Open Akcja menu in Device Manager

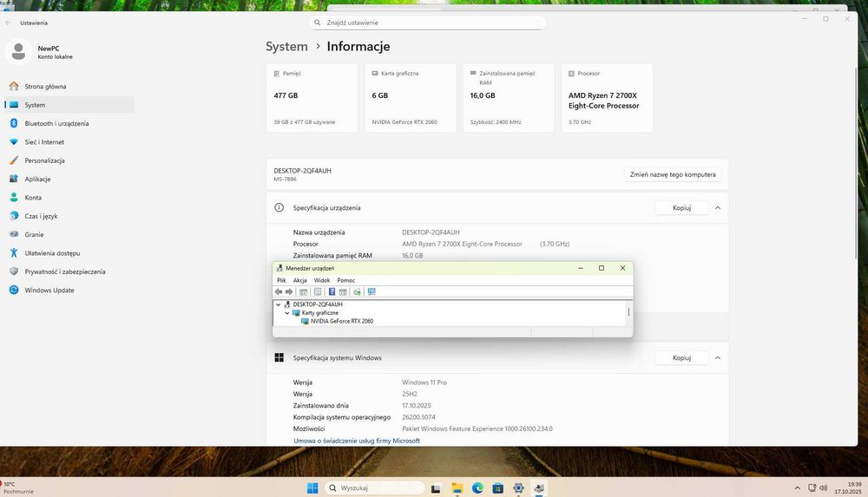click(299, 280)
